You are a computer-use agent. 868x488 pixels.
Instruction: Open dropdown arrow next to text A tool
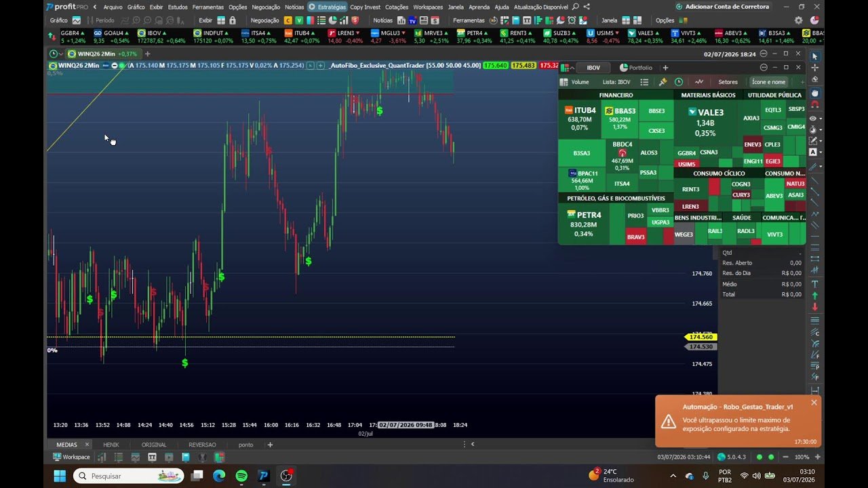[x=821, y=152]
